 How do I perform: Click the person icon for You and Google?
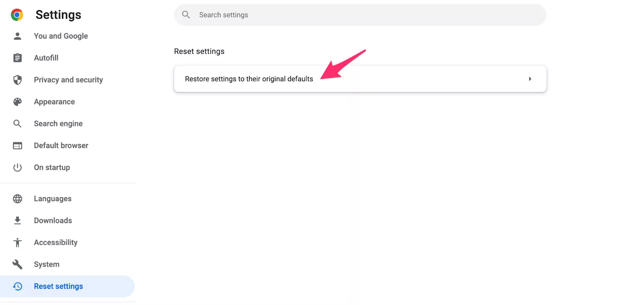pyautogui.click(x=17, y=36)
